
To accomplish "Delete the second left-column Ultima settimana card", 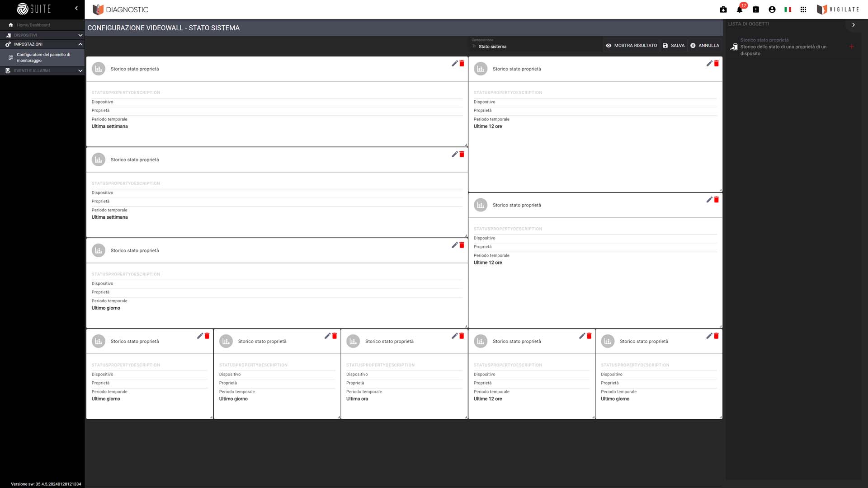I will 462,155.
